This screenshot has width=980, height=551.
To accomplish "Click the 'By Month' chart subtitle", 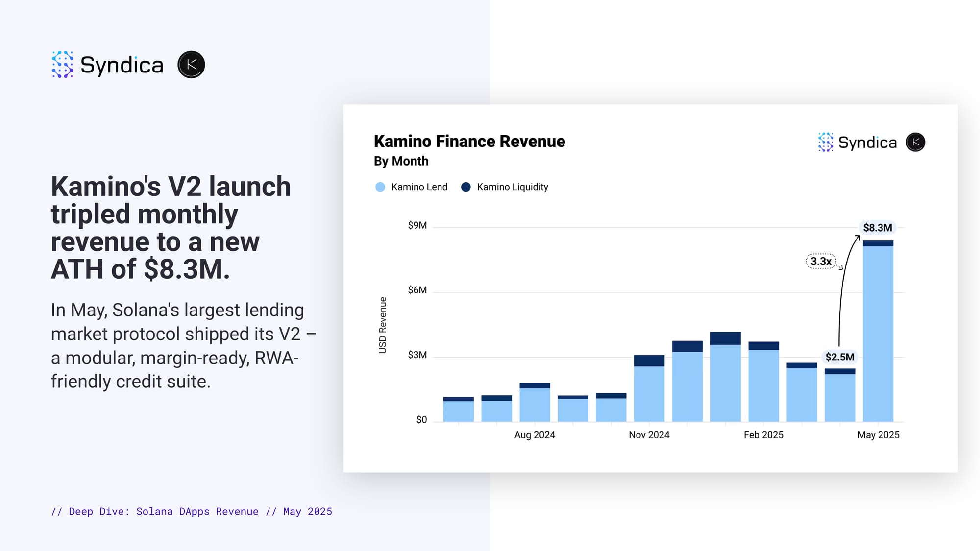I will click(x=401, y=161).
